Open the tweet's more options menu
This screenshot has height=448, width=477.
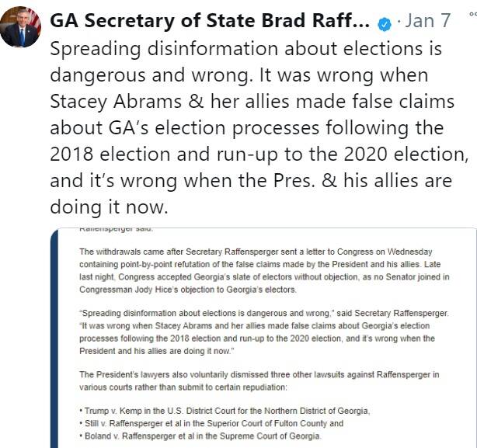click(473, 14)
